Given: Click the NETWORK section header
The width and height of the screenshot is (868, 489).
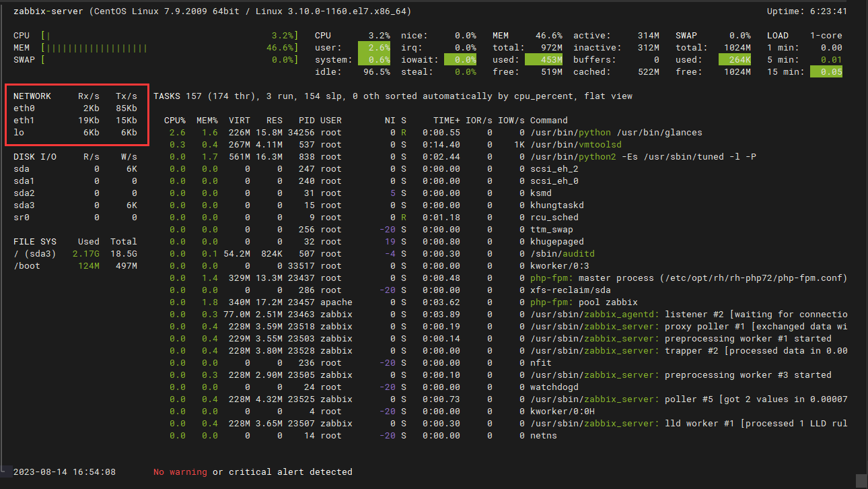Looking at the screenshot, I should click(32, 96).
